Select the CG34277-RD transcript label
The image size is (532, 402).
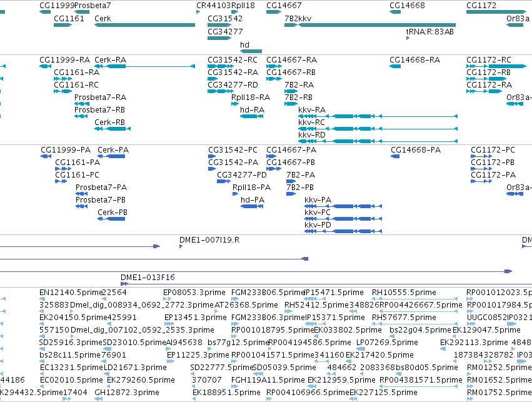click(x=233, y=85)
